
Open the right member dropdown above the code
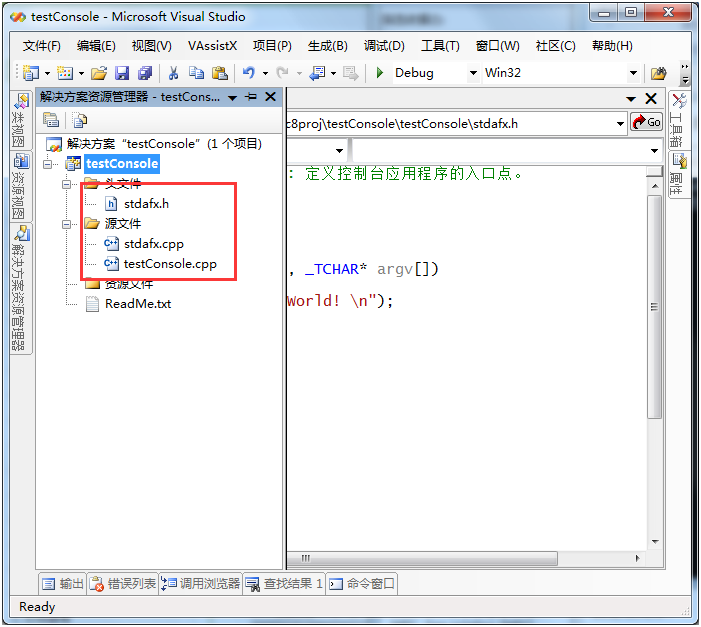tap(655, 151)
